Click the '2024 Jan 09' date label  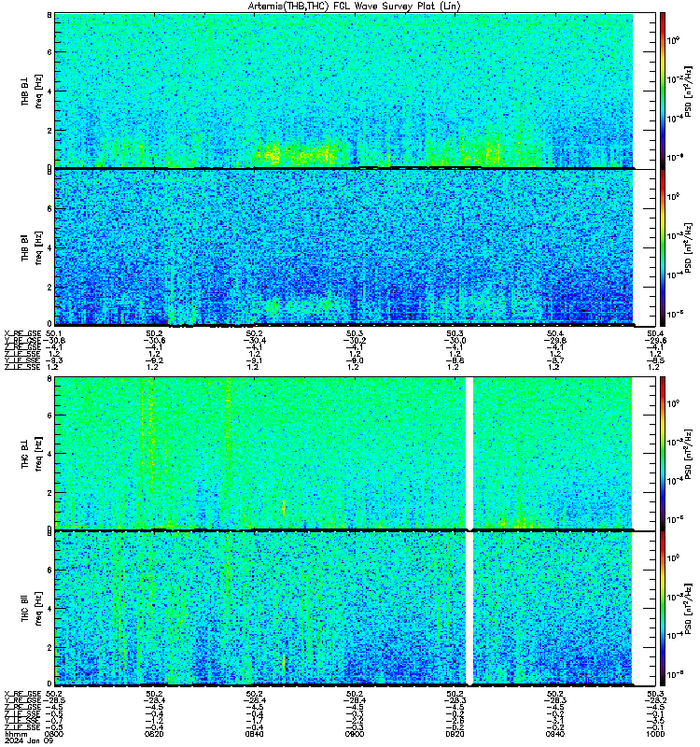click(30, 740)
